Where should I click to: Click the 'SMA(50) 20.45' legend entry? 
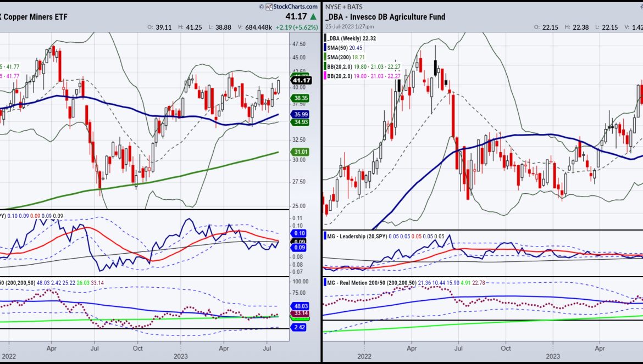(345, 48)
